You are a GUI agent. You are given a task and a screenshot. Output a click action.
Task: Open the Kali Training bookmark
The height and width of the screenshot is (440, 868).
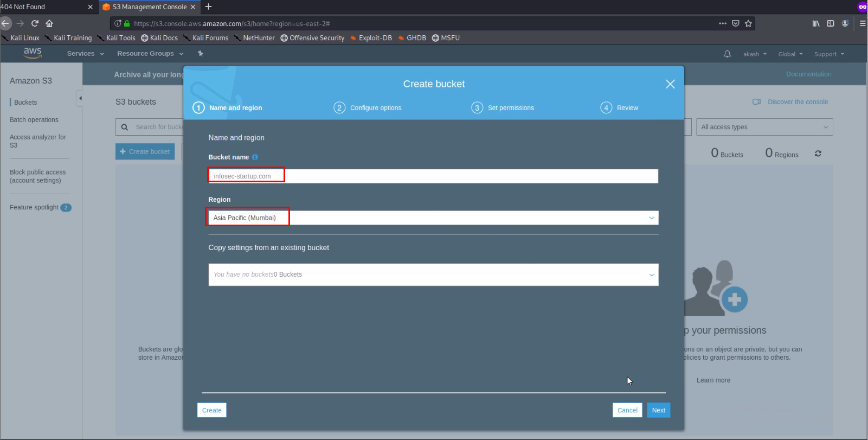click(68, 38)
